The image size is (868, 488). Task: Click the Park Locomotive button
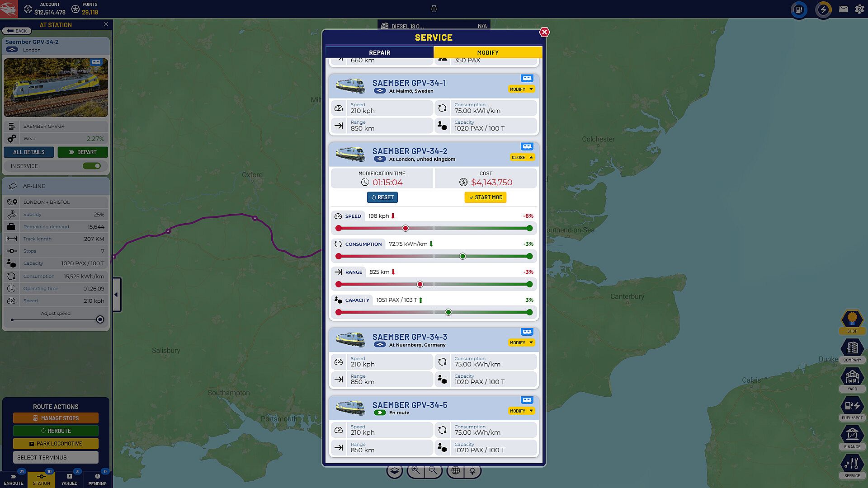click(56, 443)
